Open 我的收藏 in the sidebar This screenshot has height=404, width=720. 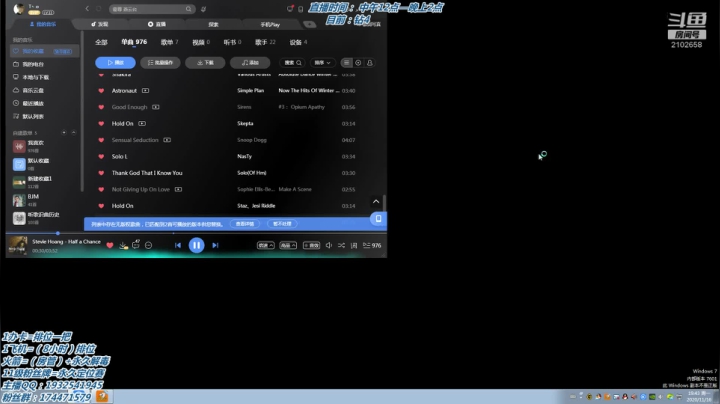[45, 51]
